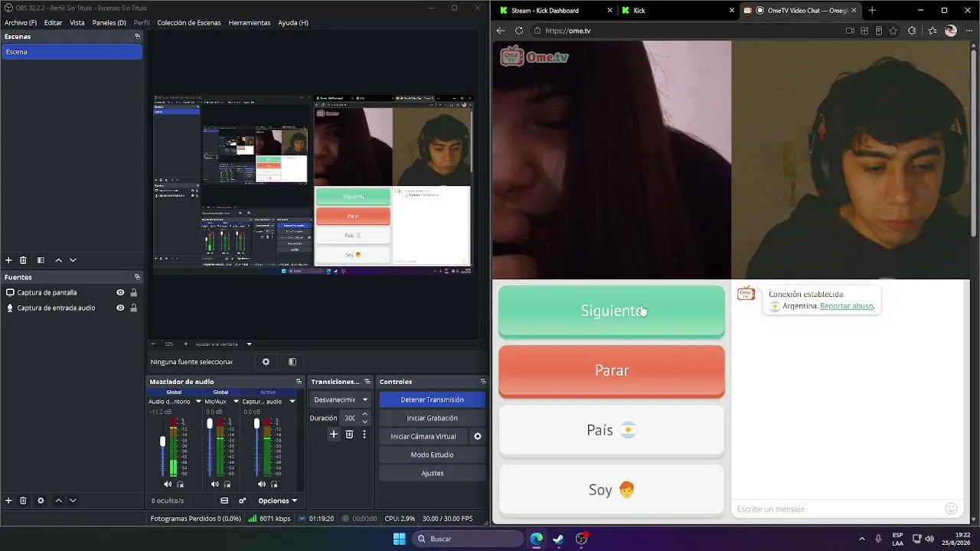Screen dimensions: 980x551
Task: Click the 'Reportar abuso' link in chat
Action: [x=847, y=306]
